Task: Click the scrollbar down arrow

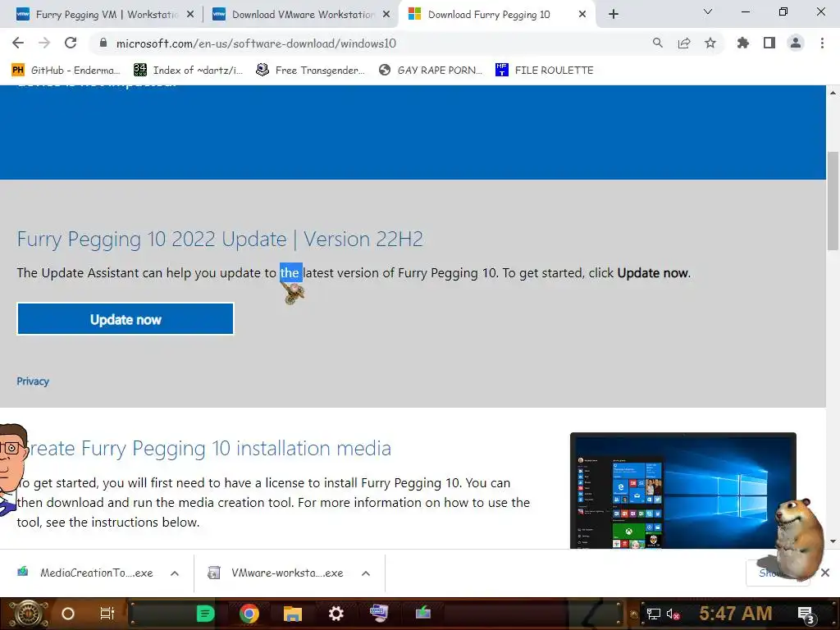Action: coord(833,541)
